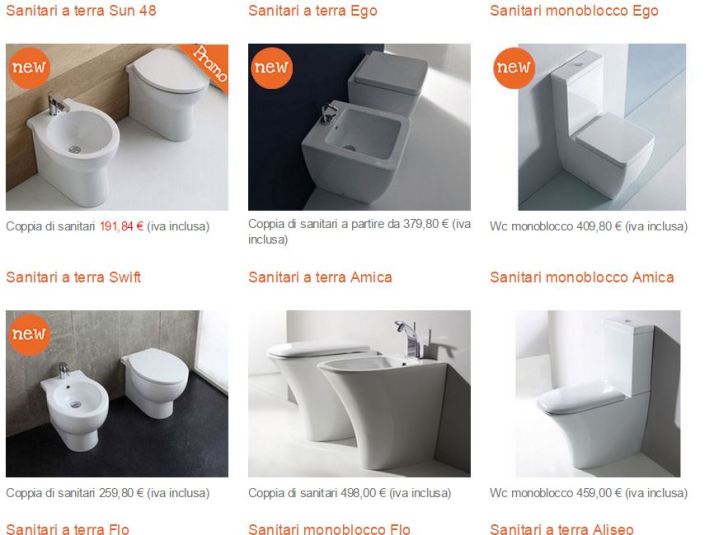Open the Sanitari a terra Ego heading
714x535 pixels.
tap(312, 10)
